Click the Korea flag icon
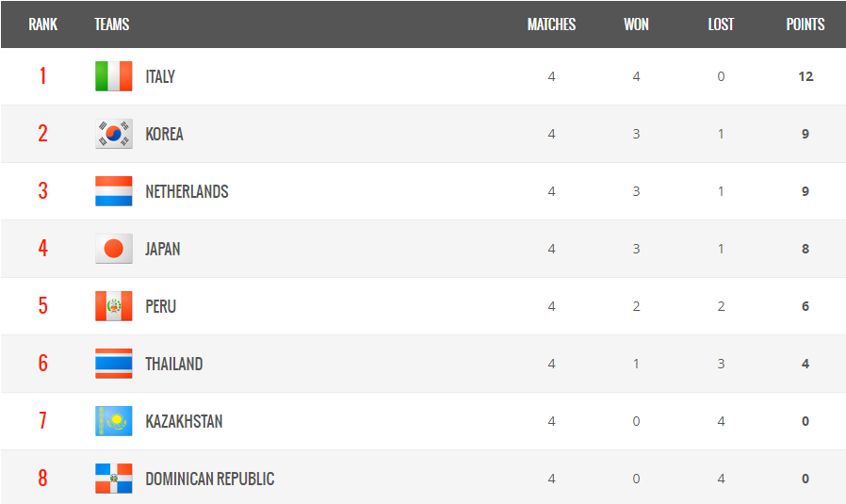 click(113, 134)
